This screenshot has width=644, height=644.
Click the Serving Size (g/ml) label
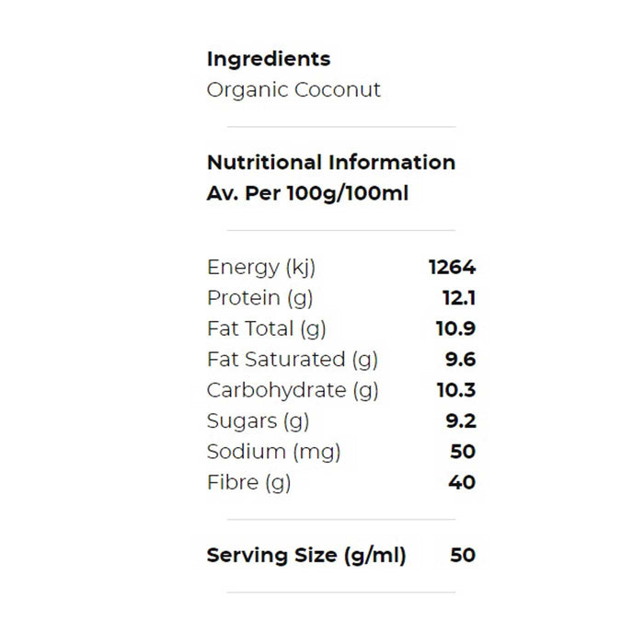point(306,556)
